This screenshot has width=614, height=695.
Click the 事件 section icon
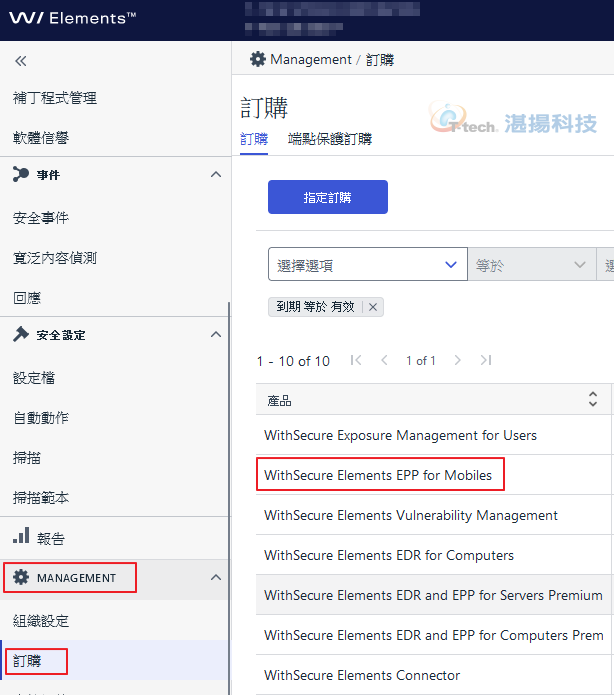tap(20, 174)
